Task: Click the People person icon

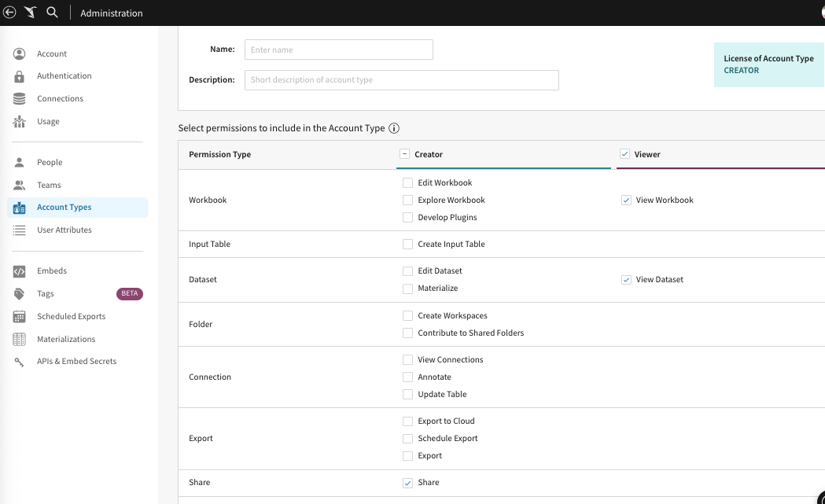Action: coord(19,163)
